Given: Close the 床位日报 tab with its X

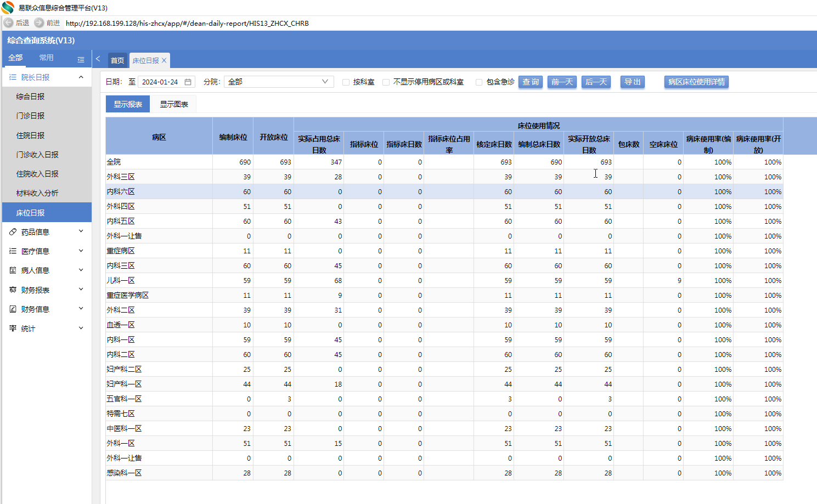Looking at the screenshot, I should click(x=164, y=60).
